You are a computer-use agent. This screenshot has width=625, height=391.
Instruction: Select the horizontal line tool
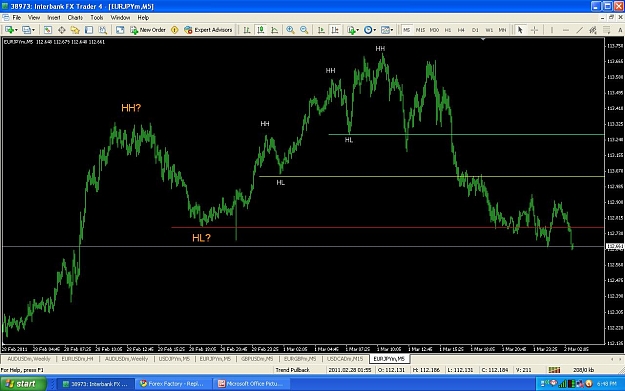[566, 30]
